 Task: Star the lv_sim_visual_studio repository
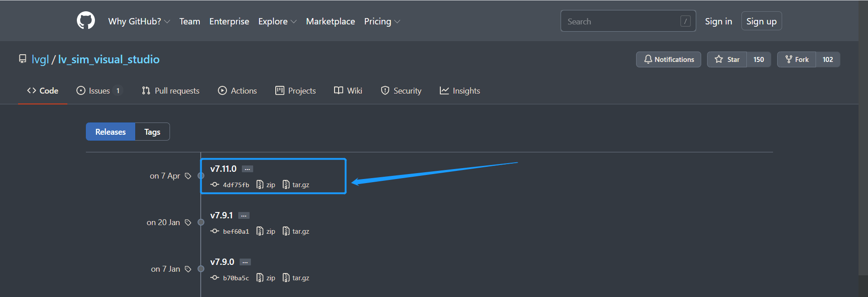tap(727, 59)
